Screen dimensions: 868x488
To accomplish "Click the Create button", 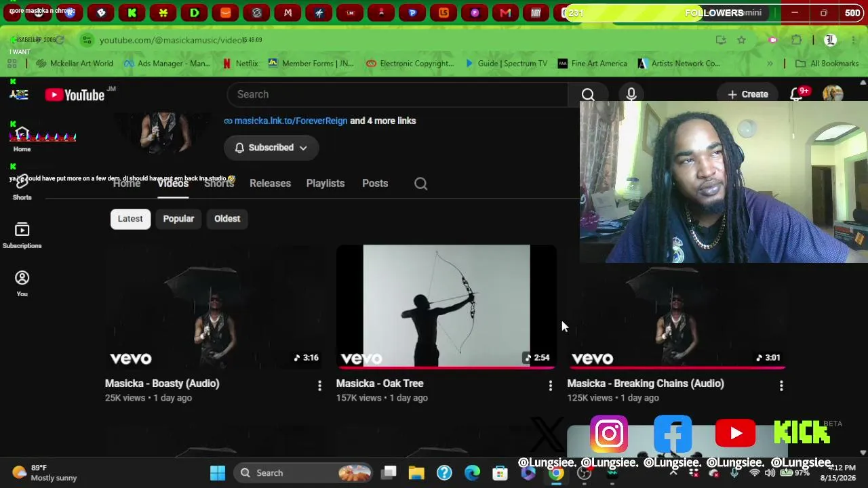I will pos(748,94).
